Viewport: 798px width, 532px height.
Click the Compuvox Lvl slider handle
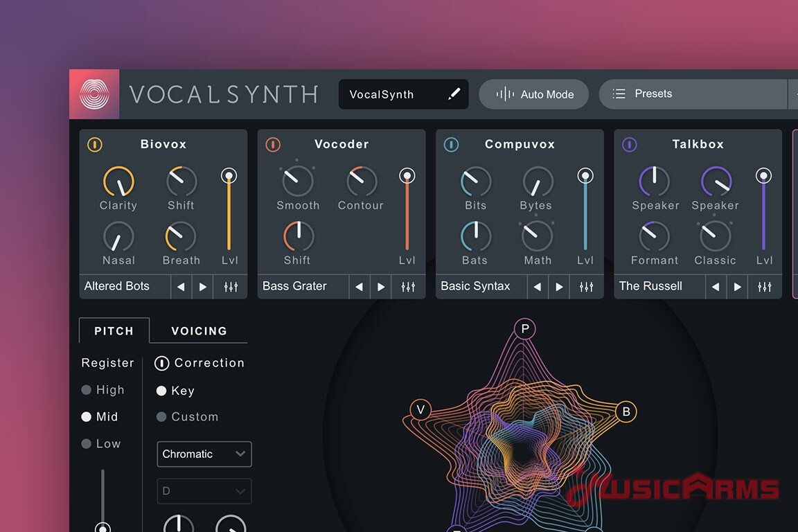[x=585, y=176]
